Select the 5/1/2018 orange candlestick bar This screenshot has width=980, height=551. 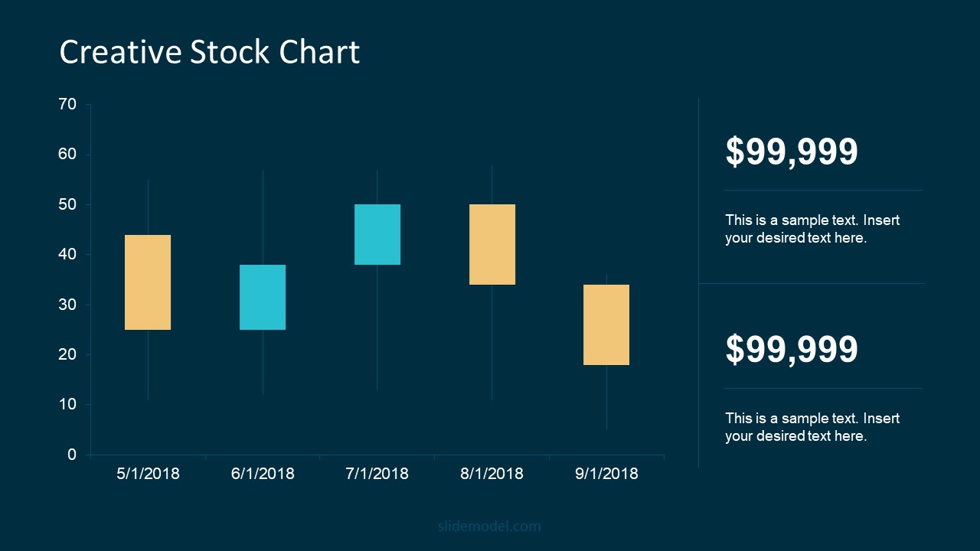tap(148, 282)
